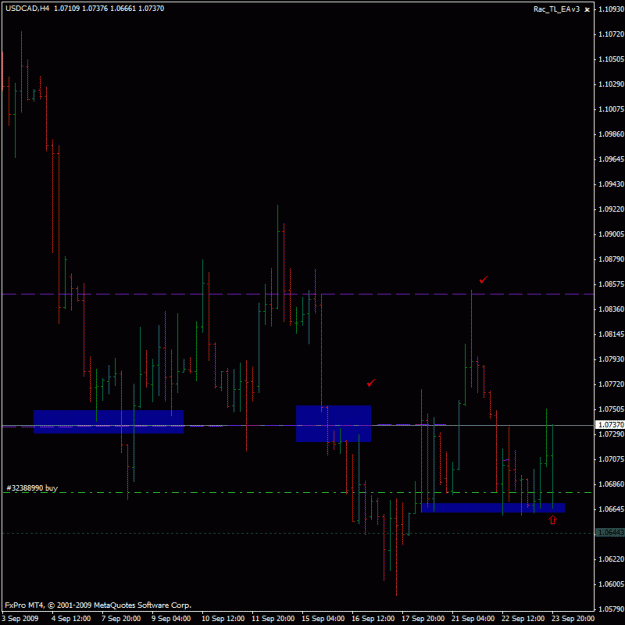This screenshot has width=625, height=625.
Task: Select the wide blue rectangle near 7 Sep
Action: click(108, 422)
